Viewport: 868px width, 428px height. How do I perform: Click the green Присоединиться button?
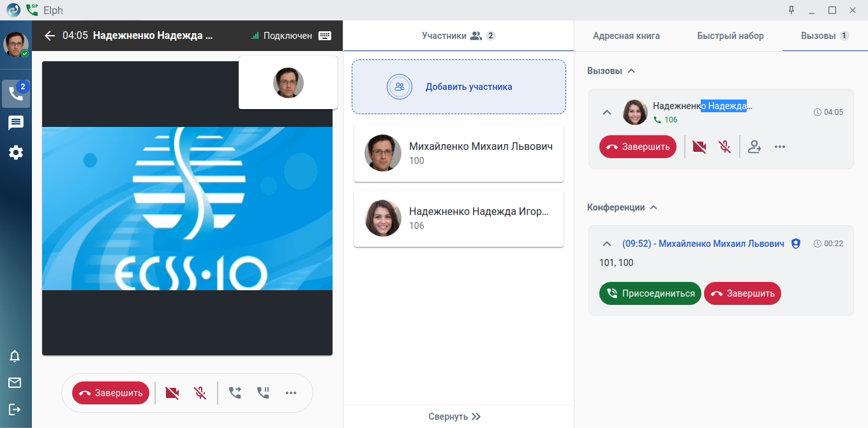[x=650, y=293]
